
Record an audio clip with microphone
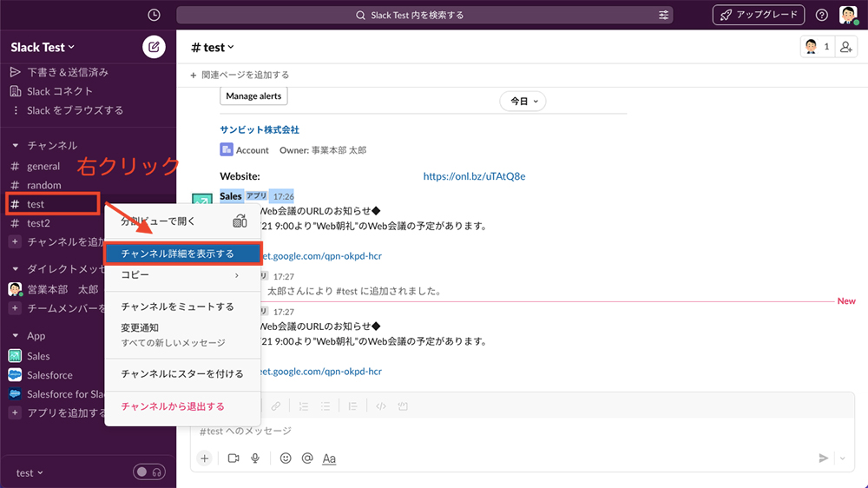(x=255, y=458)
